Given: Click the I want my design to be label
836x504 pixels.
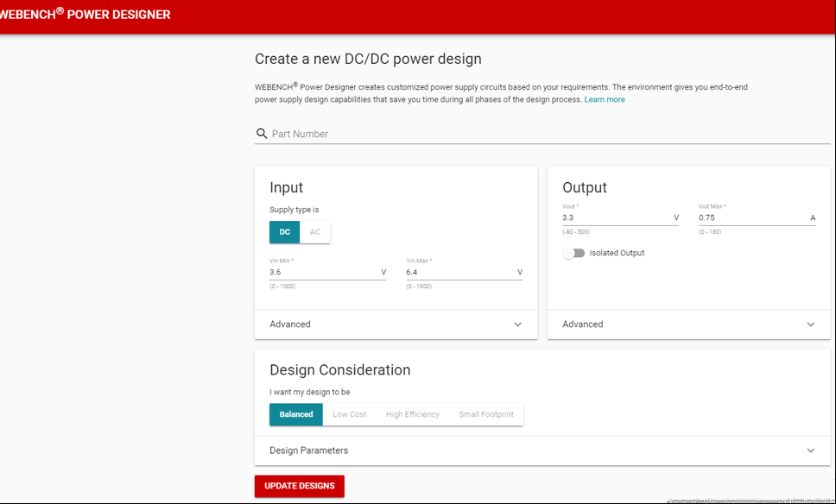Looking at the screenshot, I should (x=310, y=392).
